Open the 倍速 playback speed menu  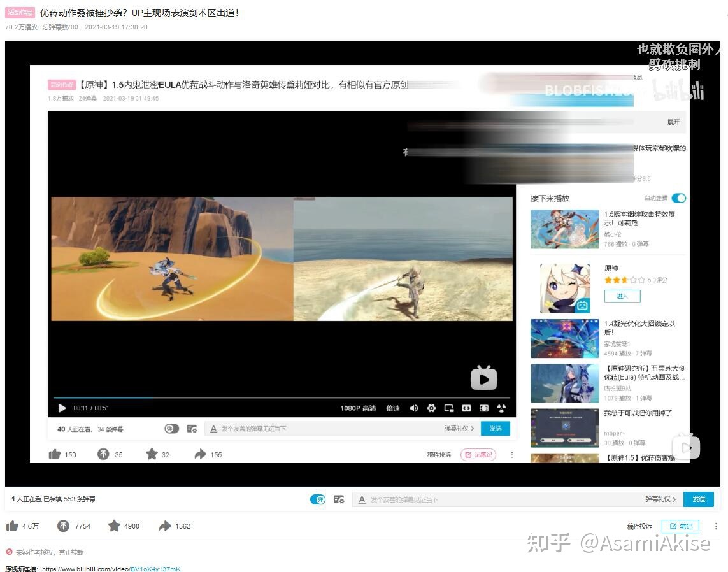coord(393,408)
